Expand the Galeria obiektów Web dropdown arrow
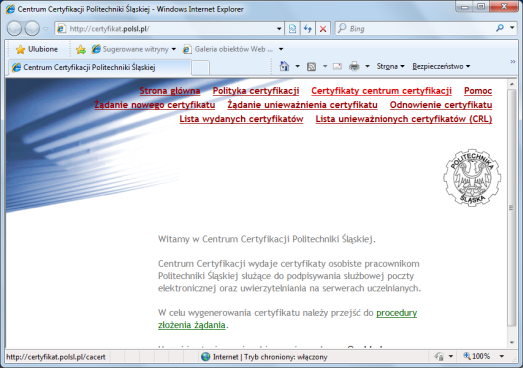This screenshot has width=523, height=368. pos(281,49)
